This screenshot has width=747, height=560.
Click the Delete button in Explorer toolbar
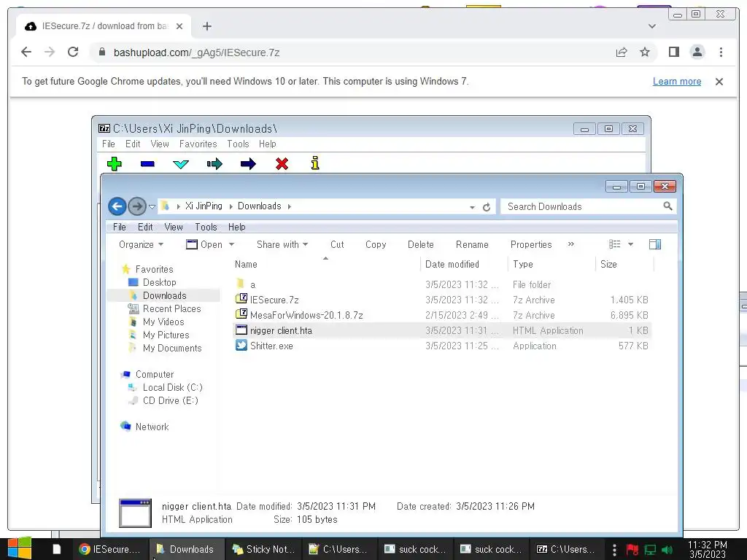pos(421,244)
